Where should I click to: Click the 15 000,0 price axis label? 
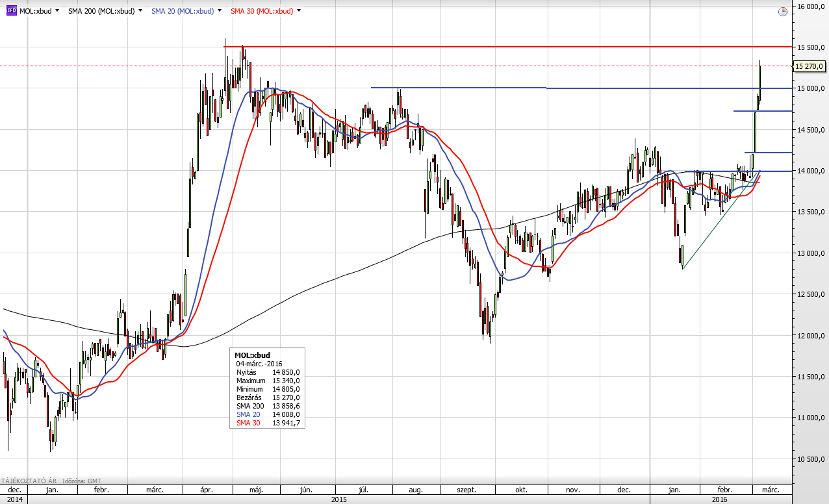point(811,88)
